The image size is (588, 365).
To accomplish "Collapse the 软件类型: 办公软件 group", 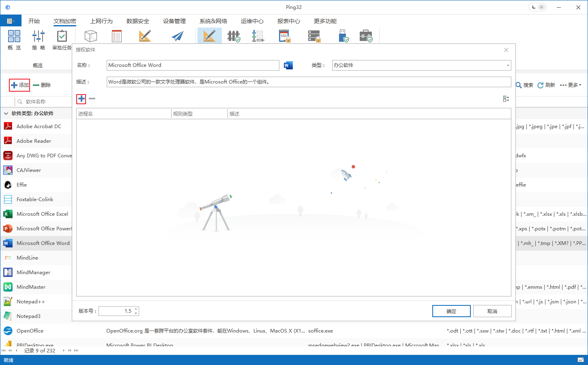I will 6,114.
